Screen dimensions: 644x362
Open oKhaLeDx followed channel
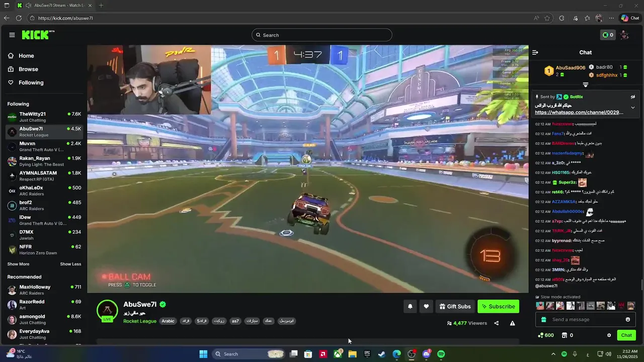(x=44, y=191)
